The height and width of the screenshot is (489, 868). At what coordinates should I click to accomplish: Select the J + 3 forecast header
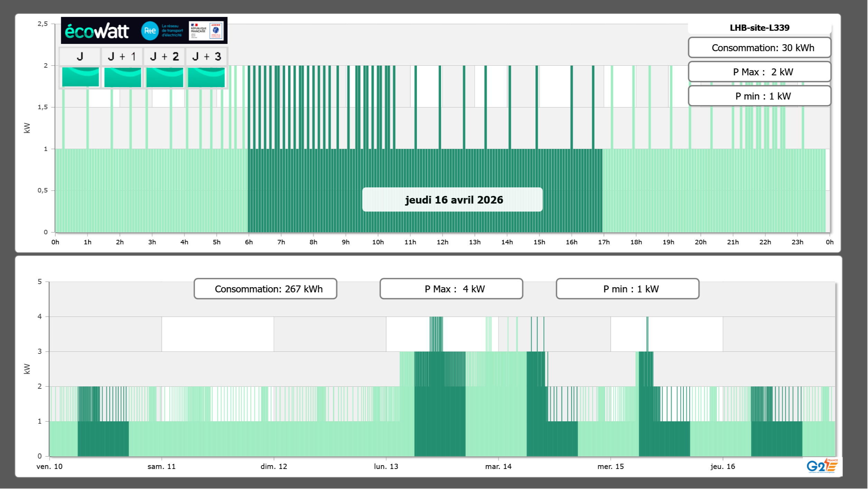(206, 56)
